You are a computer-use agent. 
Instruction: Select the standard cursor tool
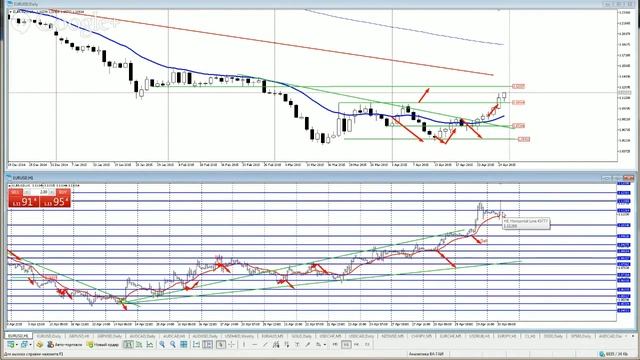click(x=221, y=345)
